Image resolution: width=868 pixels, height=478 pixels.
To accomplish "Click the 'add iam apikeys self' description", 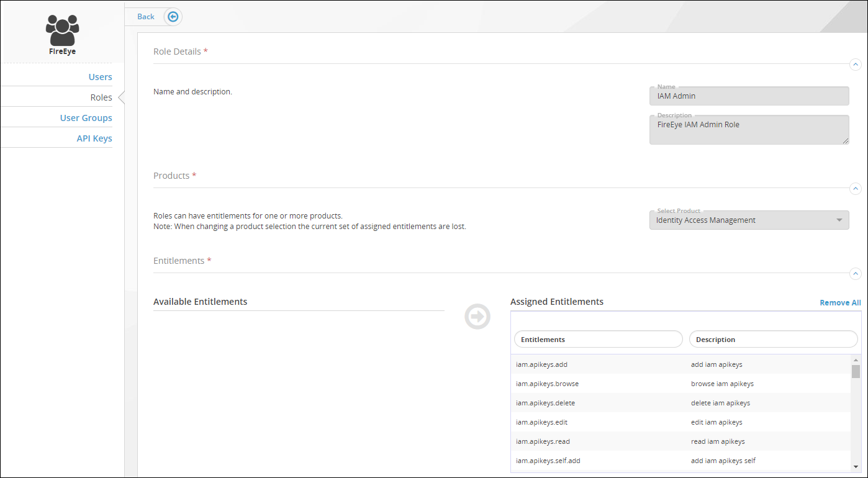I will pyautogui.click(x=723, y=461).
